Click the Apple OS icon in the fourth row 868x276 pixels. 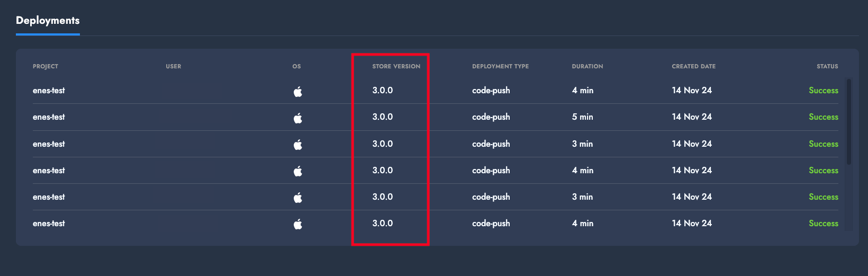(x=298, y=171)
